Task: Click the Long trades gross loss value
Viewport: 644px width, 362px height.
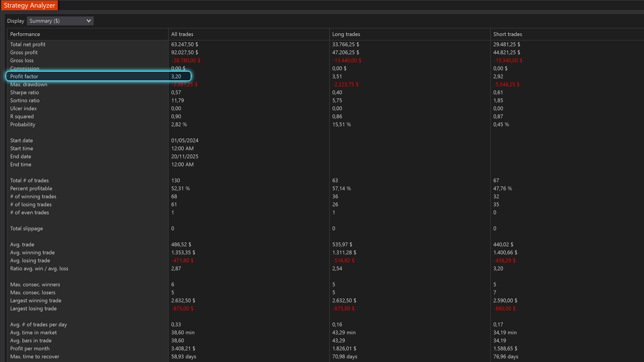Action: [347, 61]
